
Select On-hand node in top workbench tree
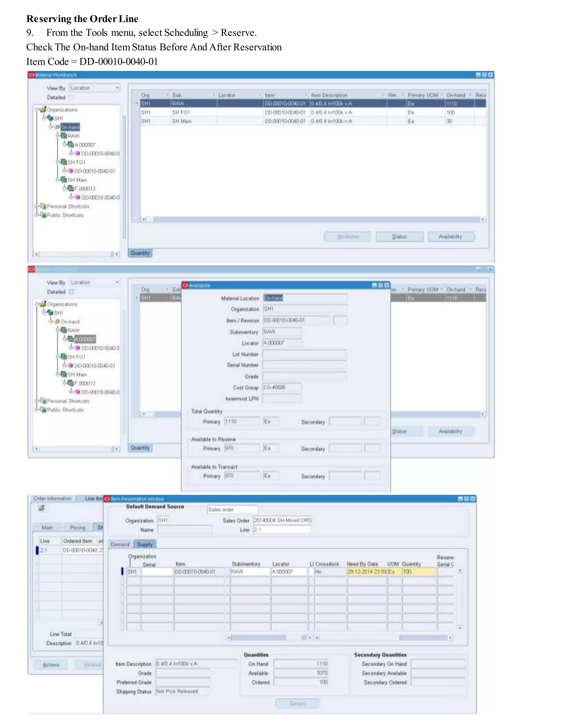point(70,127)
